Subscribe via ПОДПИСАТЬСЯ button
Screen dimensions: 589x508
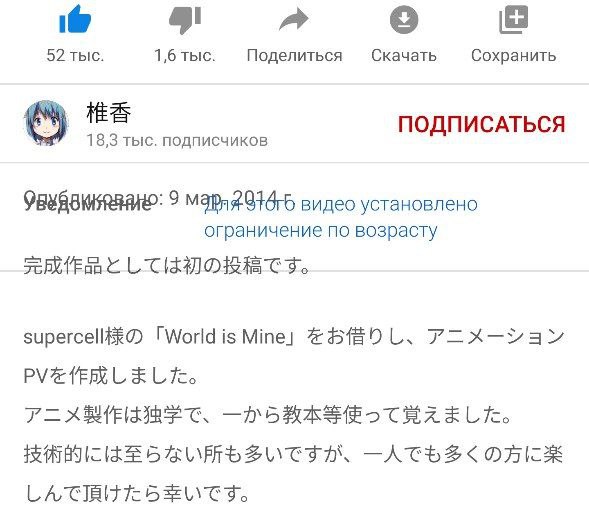pyautogui.click(x=482, y=124)
